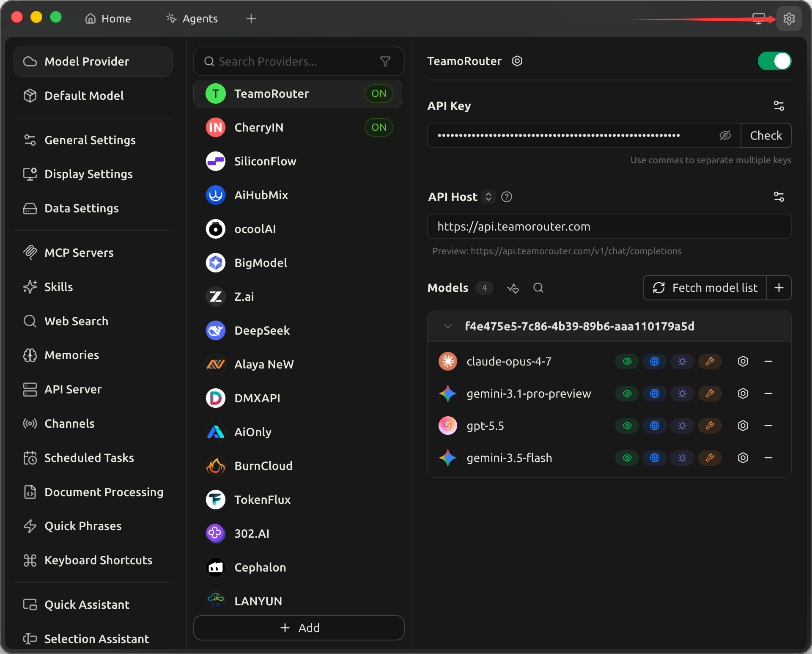Edit the API Host URL field
Screen dimensions: 812x654
tap(609, 226)
